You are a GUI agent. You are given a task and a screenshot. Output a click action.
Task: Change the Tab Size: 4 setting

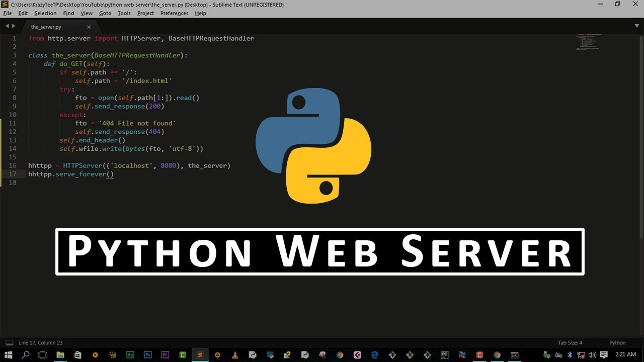pyautogui.click(x=570, y=343)
